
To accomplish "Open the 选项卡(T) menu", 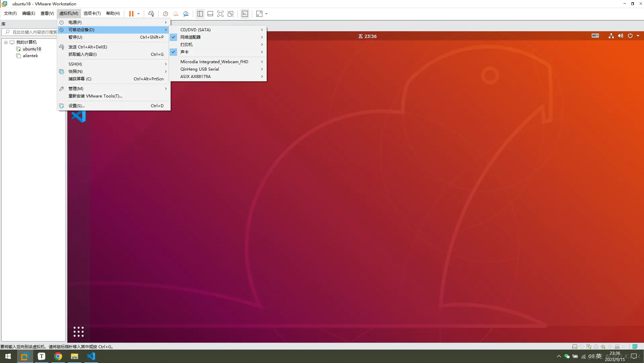I will click(x=92, y=13).
